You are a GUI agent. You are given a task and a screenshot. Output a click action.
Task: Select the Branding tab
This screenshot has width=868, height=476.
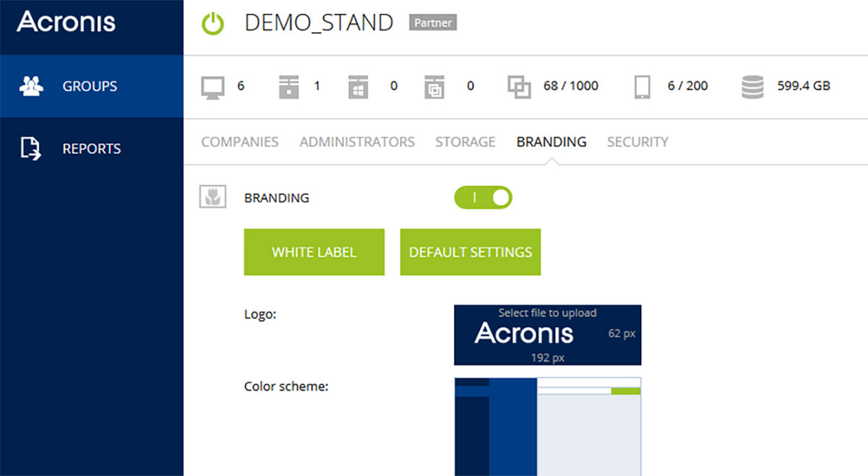click(x=551, y=142)
